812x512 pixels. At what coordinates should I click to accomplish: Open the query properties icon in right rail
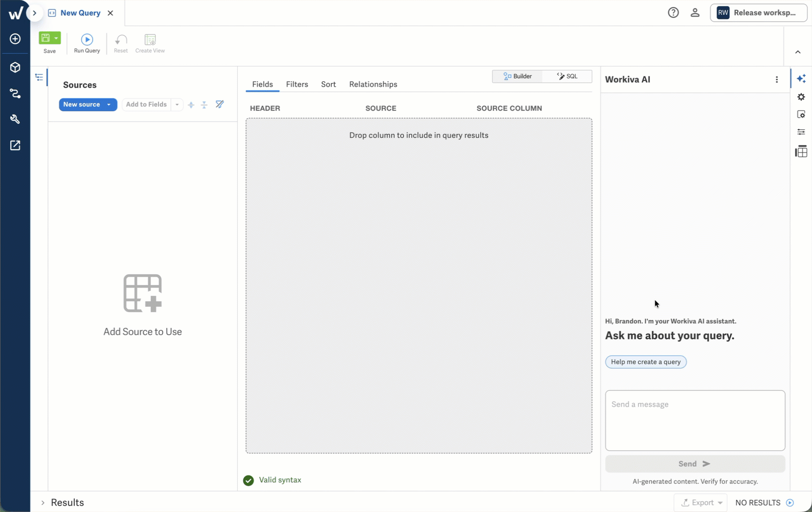[x=801, y=114]
